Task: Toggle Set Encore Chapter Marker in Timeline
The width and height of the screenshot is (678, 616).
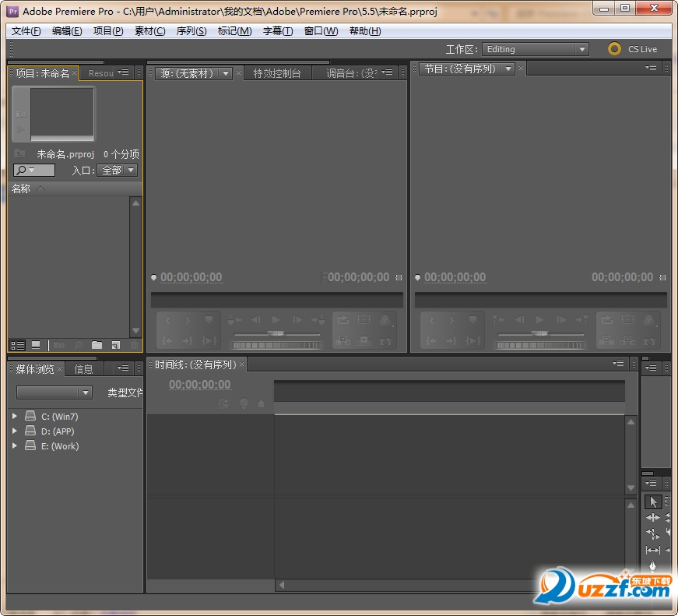Action: coord(244,403)
